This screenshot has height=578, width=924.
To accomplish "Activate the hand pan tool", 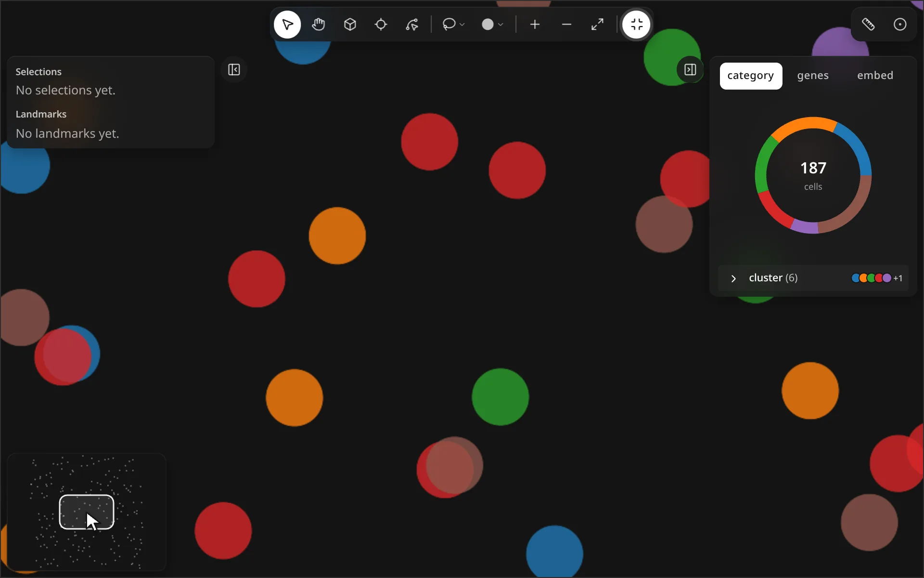I will coord(319,25).
